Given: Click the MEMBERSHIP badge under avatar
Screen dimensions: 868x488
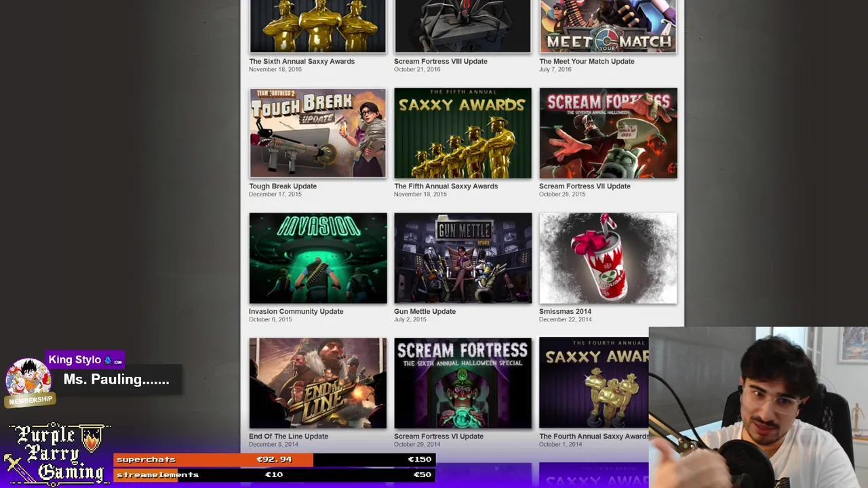Looking at the screenshot, I should (31, 400).
